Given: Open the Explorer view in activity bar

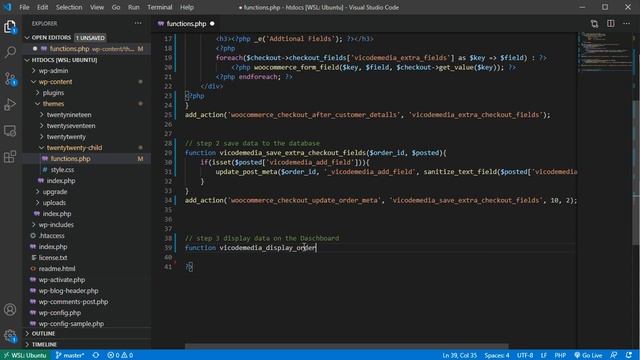Looking at the screenshot, I should click(10, 27).
